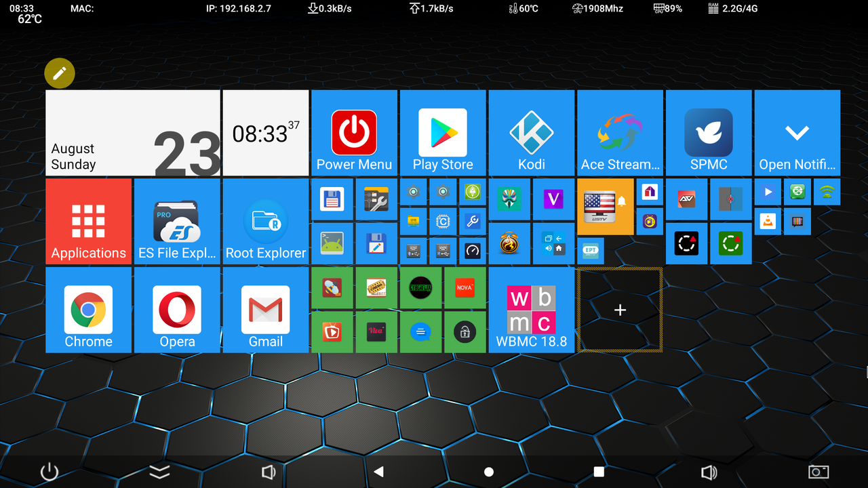Open the SPMC app tile
The width and height of the screenshot is (868, 488).
point(709,133)
